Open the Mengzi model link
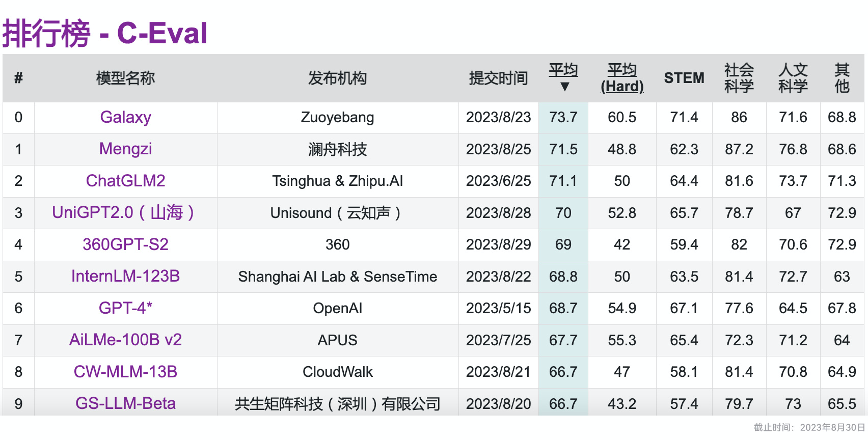Screen dimensions: 868x440 pyautogui.click(x=125, y=149)
